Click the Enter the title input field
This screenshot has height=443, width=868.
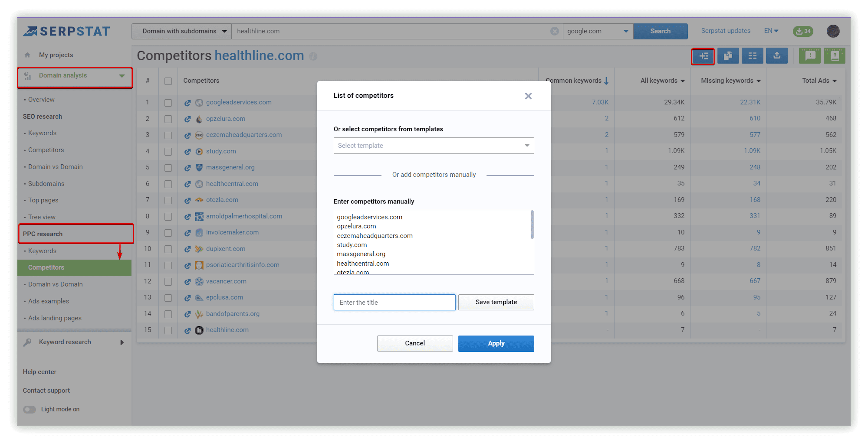point(394,302)
